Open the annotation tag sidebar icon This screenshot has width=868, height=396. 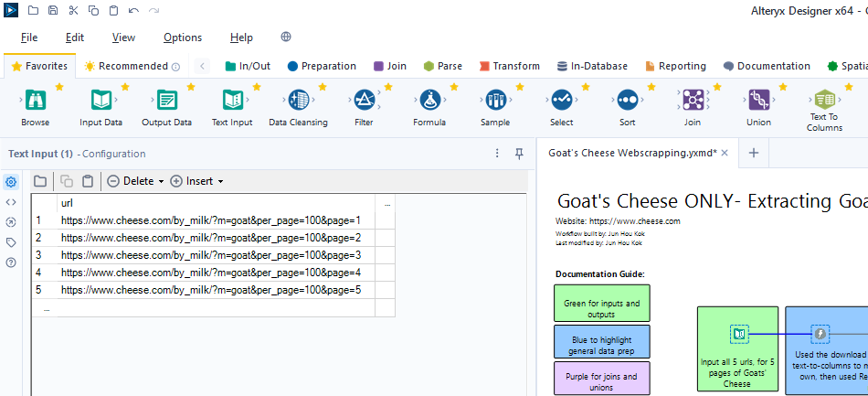(11, 242)
